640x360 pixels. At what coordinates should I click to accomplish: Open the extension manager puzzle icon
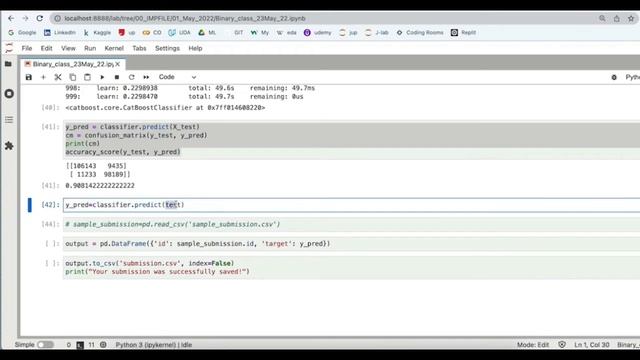(9, 146)
